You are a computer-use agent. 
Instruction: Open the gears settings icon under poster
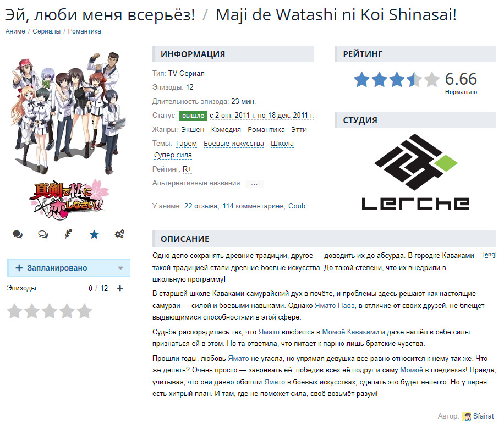point(119,234)
